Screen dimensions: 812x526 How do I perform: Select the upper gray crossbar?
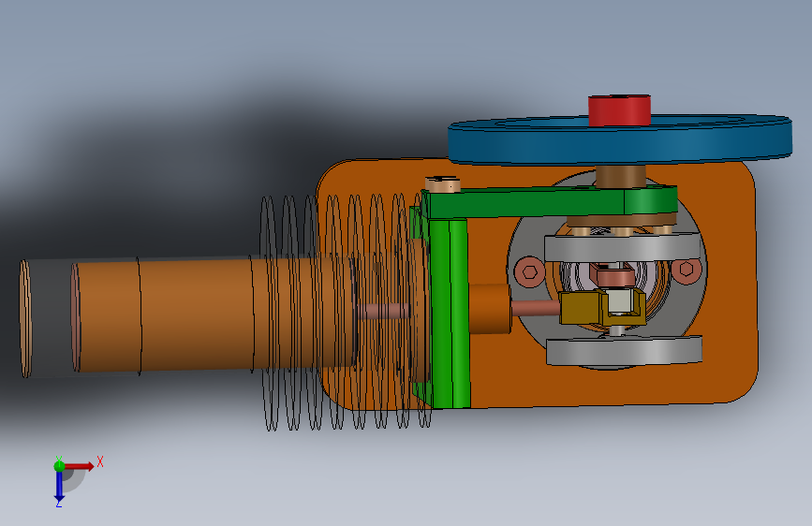tap(622, 247)
